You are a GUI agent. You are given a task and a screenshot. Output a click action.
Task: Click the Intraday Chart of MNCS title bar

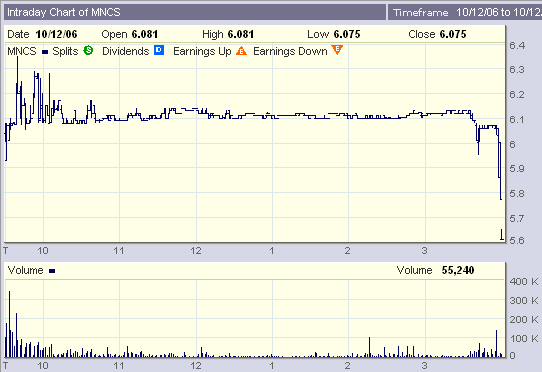tap(195, 12)
